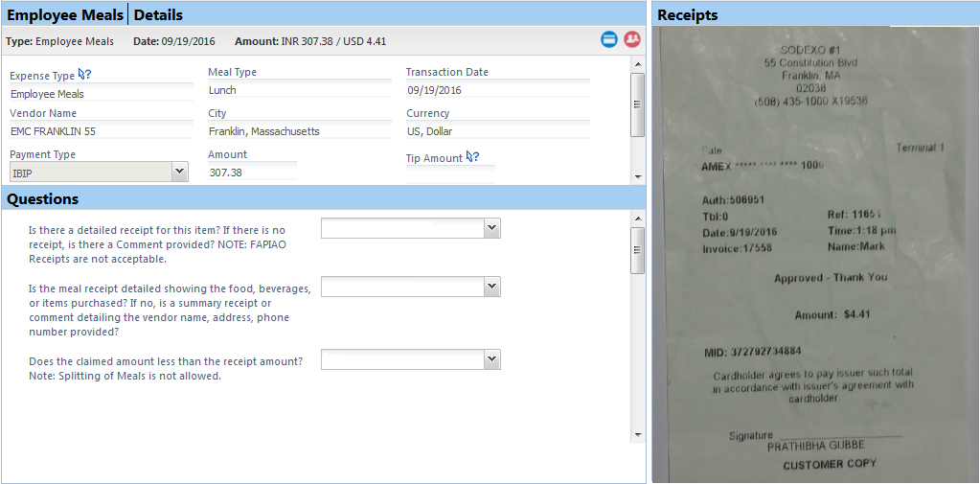Select the Details header tab
The height and width of the screenshot is (484, 980).
click(x=158, y=14)
